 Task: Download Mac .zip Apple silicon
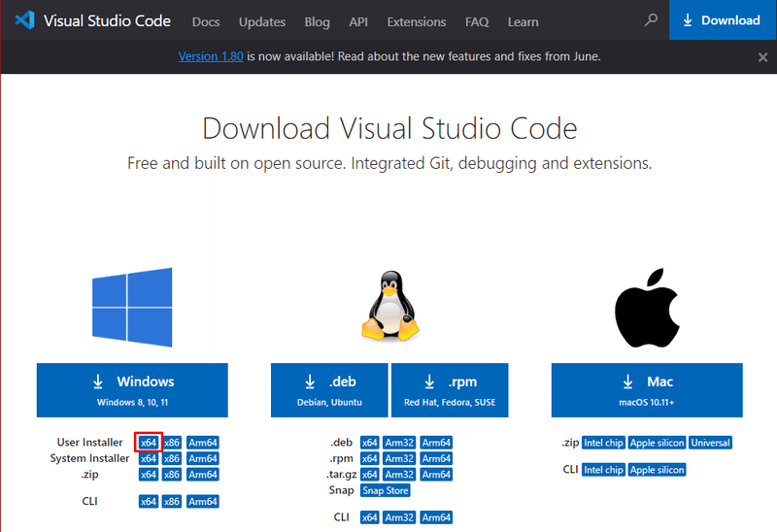(x=658, y=443)
